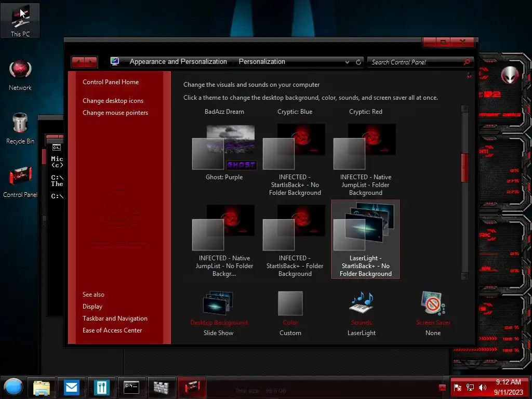Open Change desktop icons link
This screenshot has width=532, height=399.
(113, 101)
